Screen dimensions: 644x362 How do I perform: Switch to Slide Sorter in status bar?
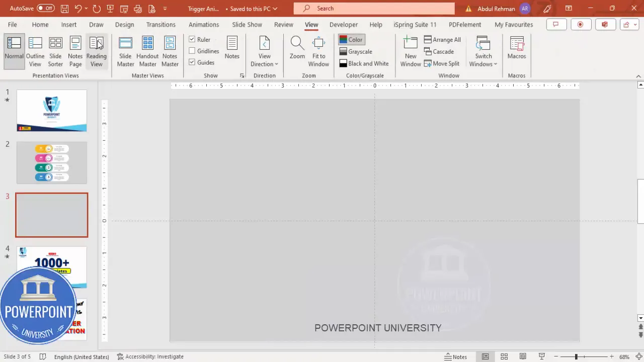click(x=504, y=356)
